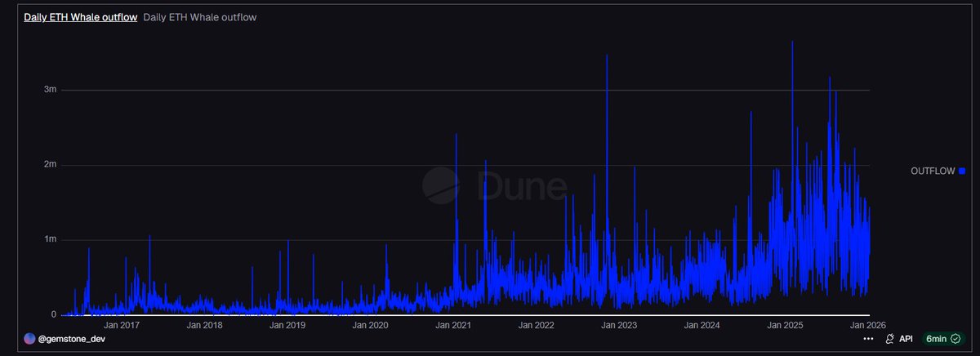
Task: Click the Jan 2017 x-axis label
Action: click(x=120, y=325)
